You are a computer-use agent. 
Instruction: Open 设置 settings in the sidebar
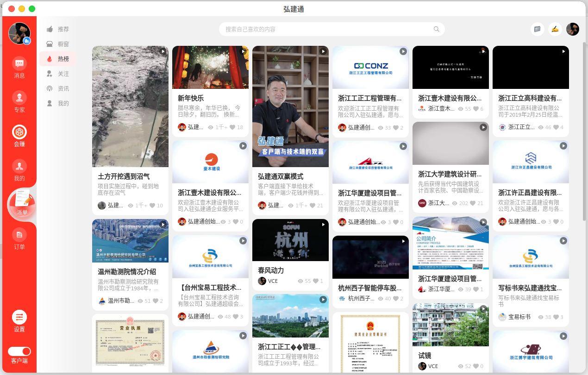coord(19,318)
